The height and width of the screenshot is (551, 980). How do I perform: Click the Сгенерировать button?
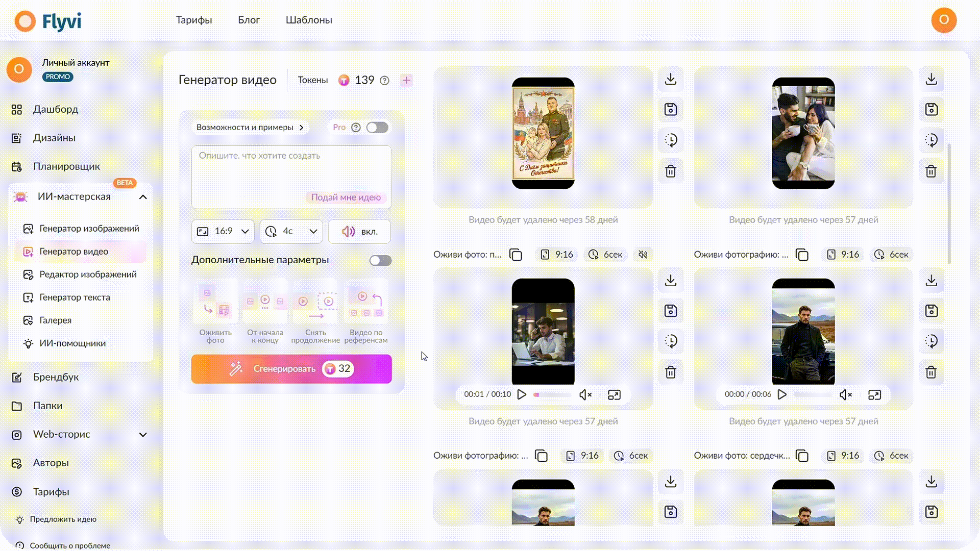(x=291, y=369)
